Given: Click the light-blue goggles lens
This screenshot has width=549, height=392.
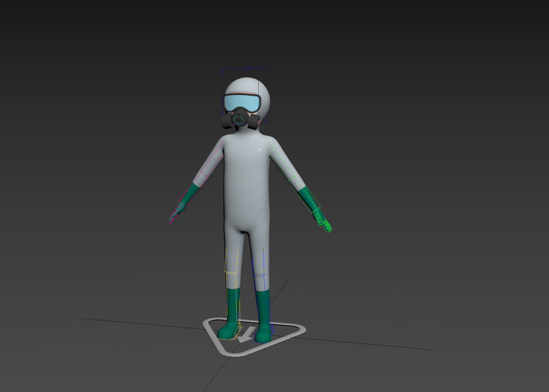Looking at the screenshot, I should (242, 103).
